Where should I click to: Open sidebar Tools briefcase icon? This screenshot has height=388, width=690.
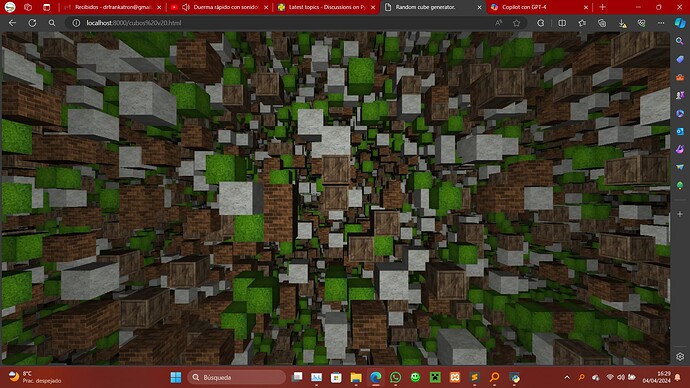coord(680,77)
